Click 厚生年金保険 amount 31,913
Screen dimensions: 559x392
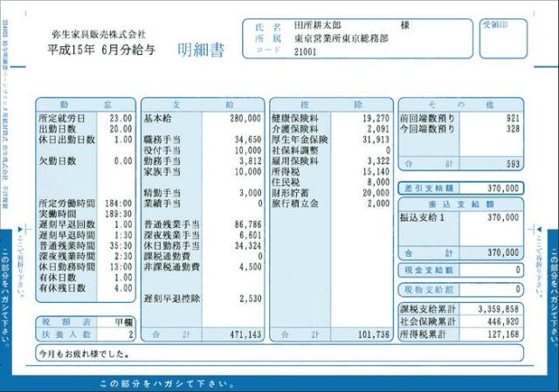[x=376, y=140]
